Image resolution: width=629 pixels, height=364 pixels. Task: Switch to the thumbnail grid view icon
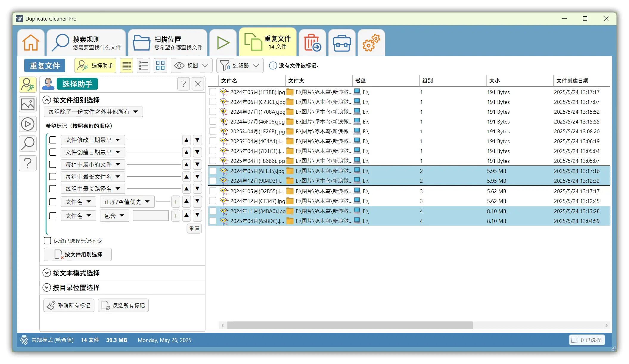tap(160, 65)
